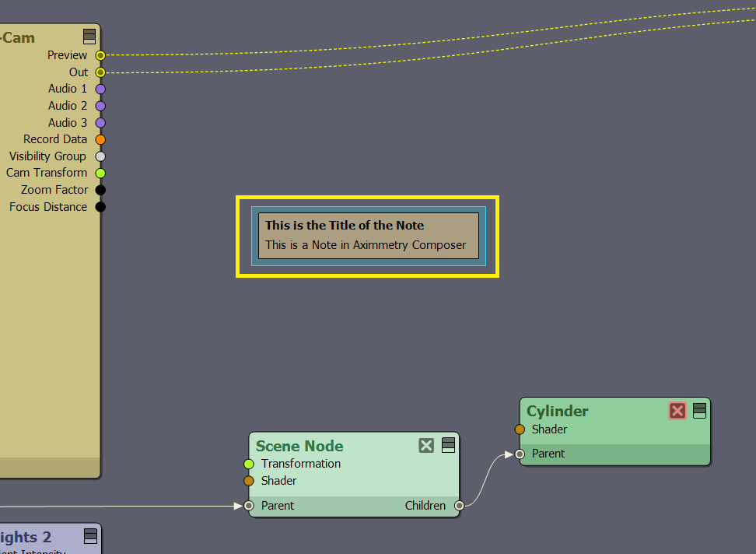Click the Lights 2 node collapse icon
Viewport: 756px width, 554px height.
90,535
